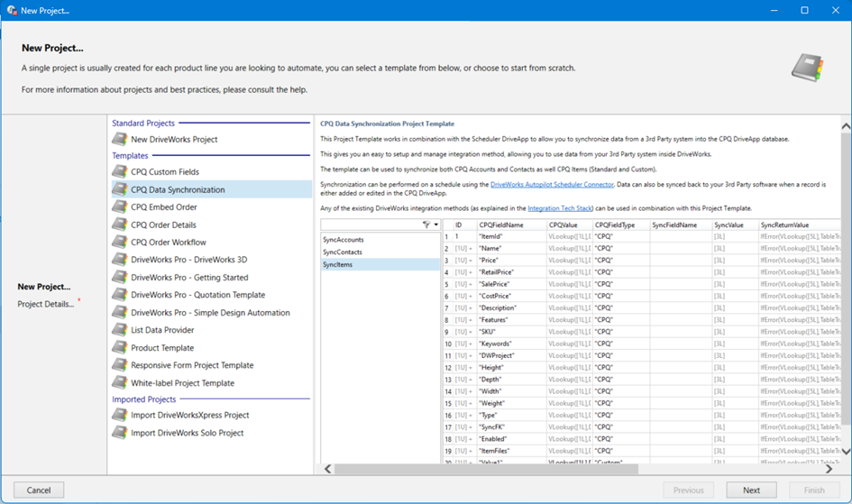The width and height of the screenshot is (852, 504).
Task: Select New Project step in left sidebar
Action: (44, 287)
